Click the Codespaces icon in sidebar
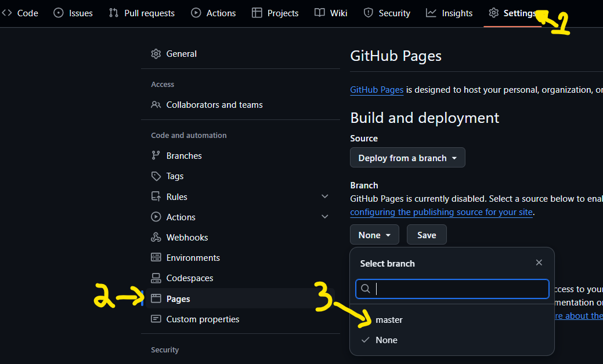The width and height of the screenshot is (603, 364). 156,278
